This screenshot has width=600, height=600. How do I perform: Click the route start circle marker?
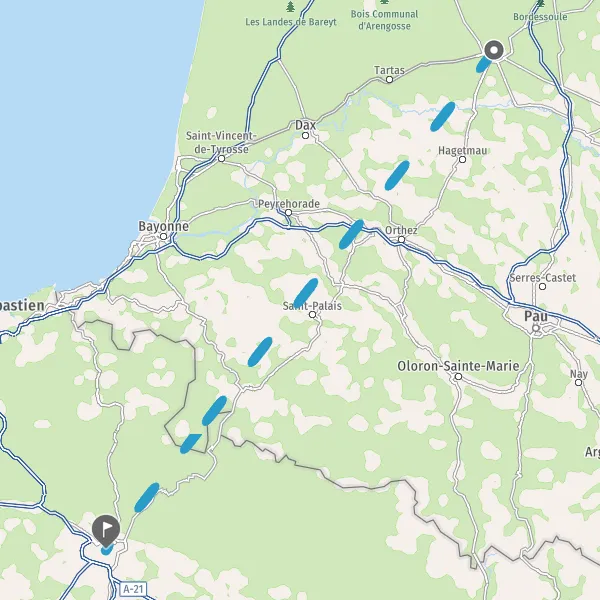click(494, 50)
